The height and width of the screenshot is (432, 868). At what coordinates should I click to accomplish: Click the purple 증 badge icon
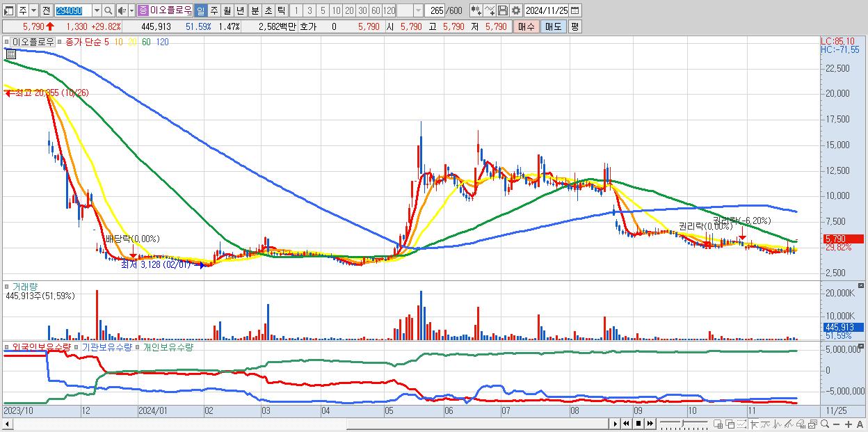143,10
